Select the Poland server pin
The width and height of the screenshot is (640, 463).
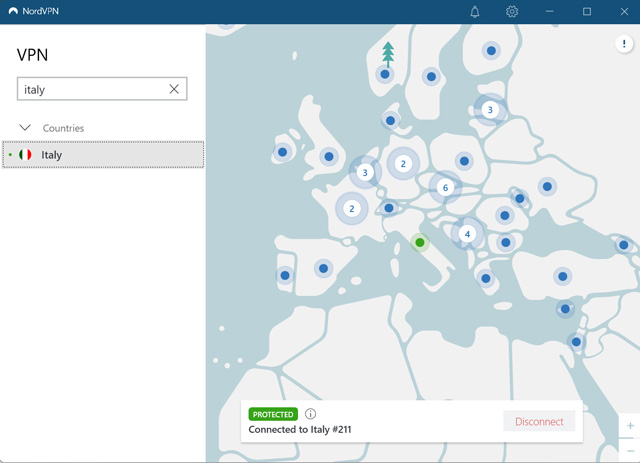click(464, 161)
